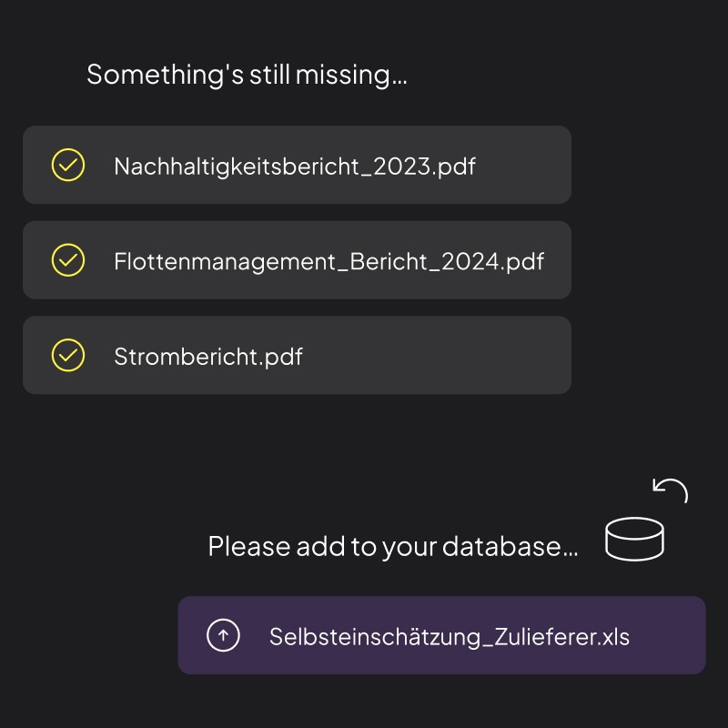Click the Nachhaltigkeitsbericht_2023.pdf filename label
This screenshot has height=728, width=728.
pos(294,167)
